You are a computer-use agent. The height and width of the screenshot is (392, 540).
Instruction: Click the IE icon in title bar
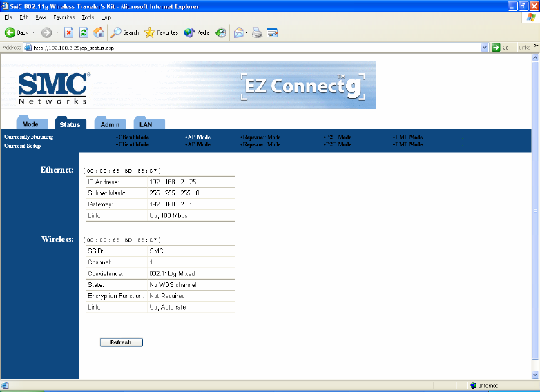click(x=5, y=6)
